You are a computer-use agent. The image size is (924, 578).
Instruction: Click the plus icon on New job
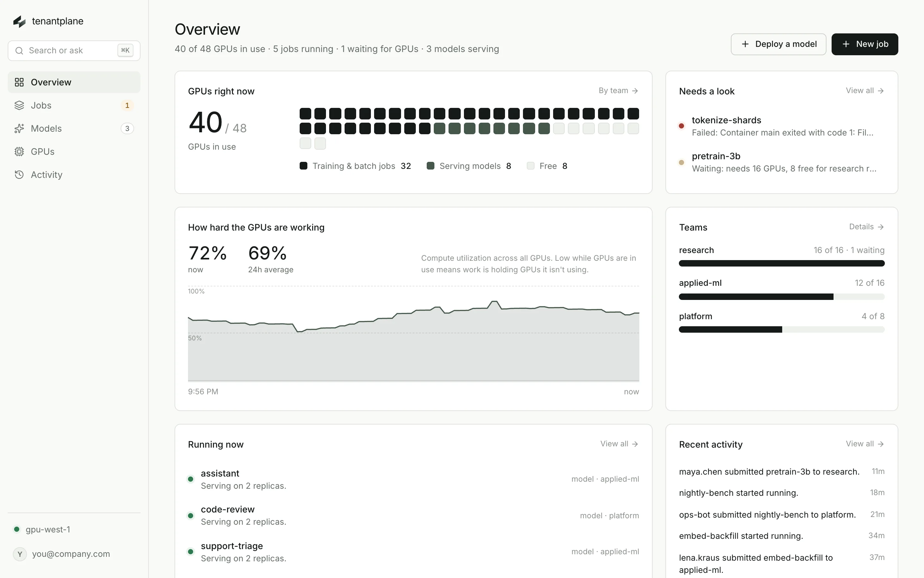point(846,44)
